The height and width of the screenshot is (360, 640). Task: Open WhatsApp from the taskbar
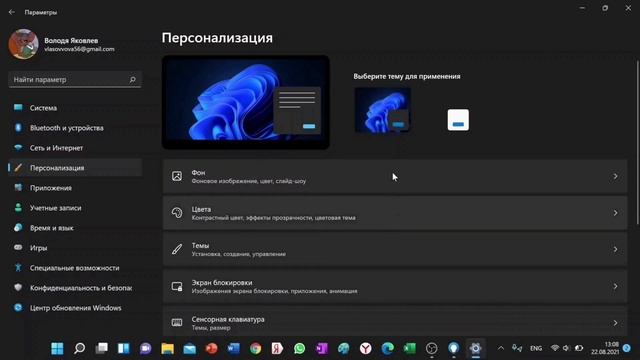(300, 348)
